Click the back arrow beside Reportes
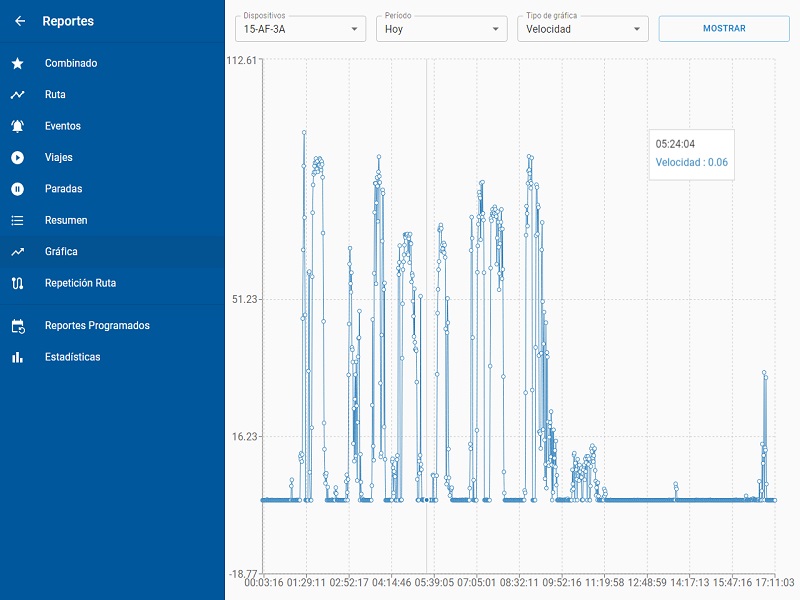 point(20,21)
